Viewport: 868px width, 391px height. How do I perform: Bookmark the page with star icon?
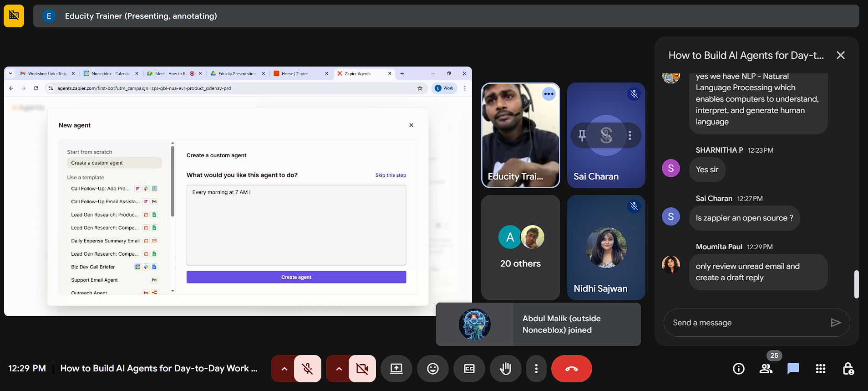[420, 88]
